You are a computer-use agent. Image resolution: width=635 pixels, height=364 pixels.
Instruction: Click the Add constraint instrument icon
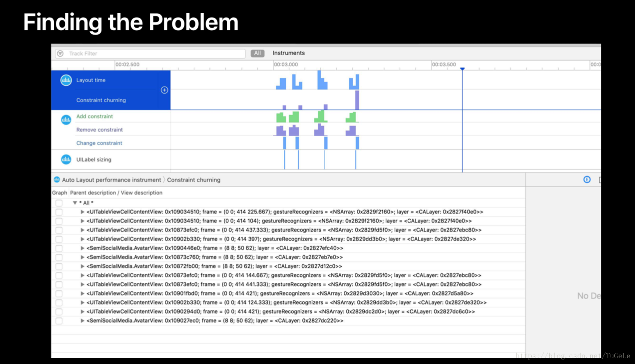[x=66, y=120]
